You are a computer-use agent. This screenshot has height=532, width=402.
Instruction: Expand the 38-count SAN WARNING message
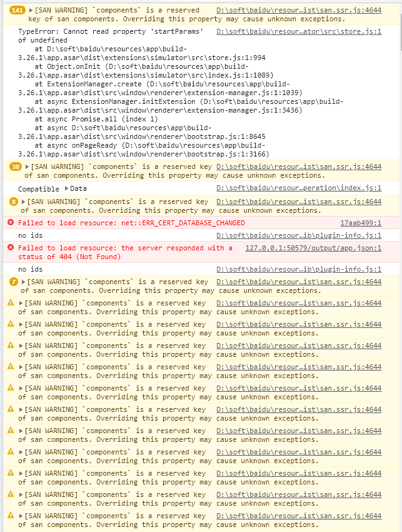(27, 166)
